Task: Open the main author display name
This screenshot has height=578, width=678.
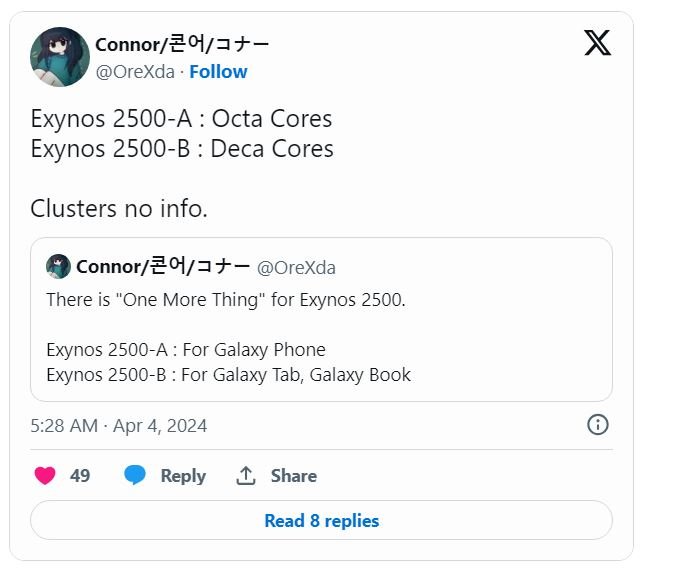Action: coord(182,44)
